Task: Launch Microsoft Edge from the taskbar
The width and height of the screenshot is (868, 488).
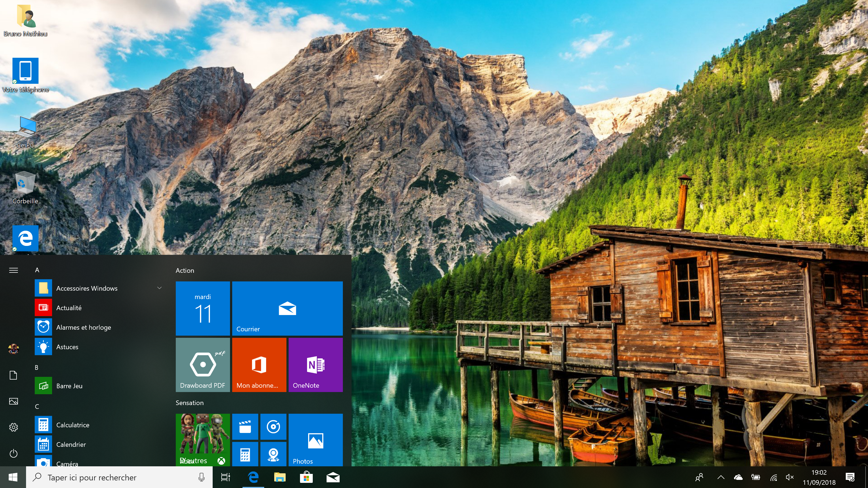Action: pyautogui.click(x=253, y=477)
